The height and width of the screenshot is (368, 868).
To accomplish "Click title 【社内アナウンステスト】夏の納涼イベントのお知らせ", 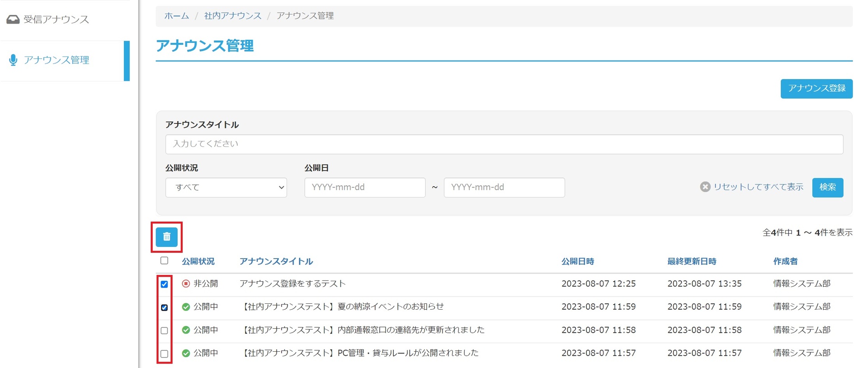I will pos(342,307).
